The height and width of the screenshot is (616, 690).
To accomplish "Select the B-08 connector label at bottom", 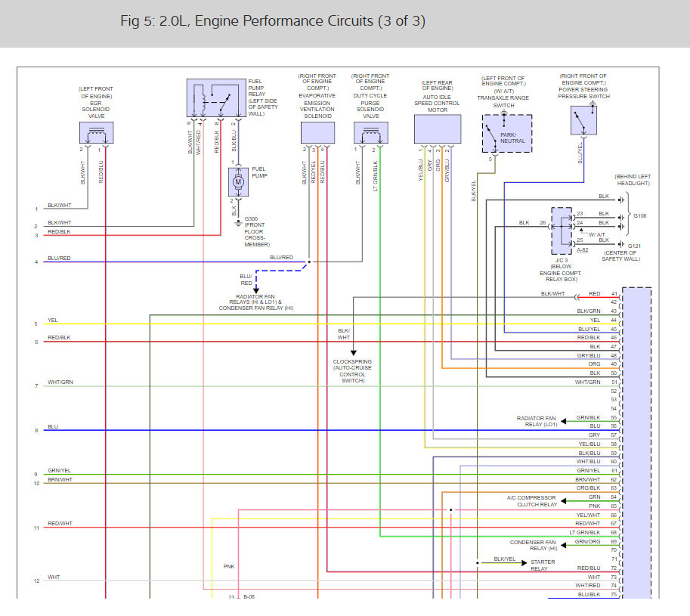I will [249, 596].
